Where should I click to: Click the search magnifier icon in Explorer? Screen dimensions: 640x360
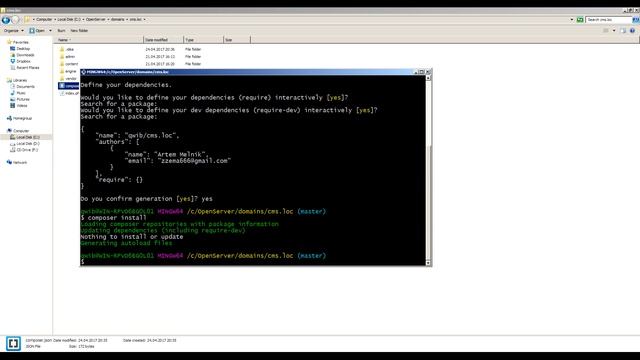[x=636, y=20]
